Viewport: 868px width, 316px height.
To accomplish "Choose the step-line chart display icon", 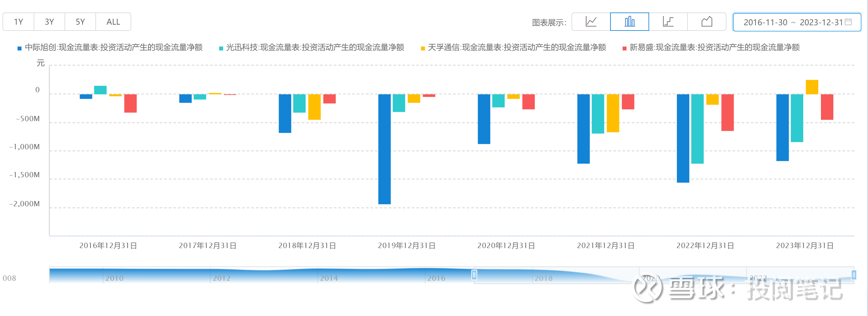I will click(668, 22).
